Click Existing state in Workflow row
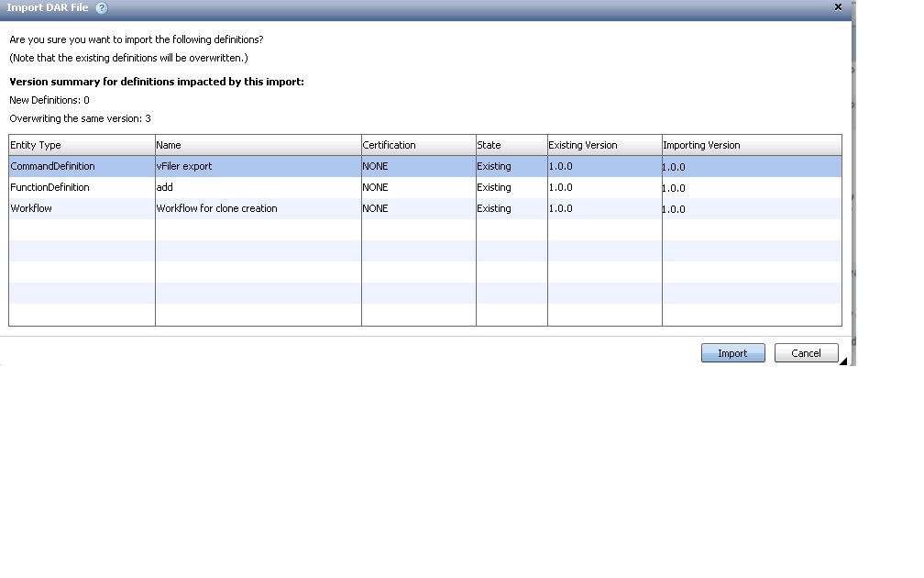Viewport: 924px width, 578px height. [494, 208]
